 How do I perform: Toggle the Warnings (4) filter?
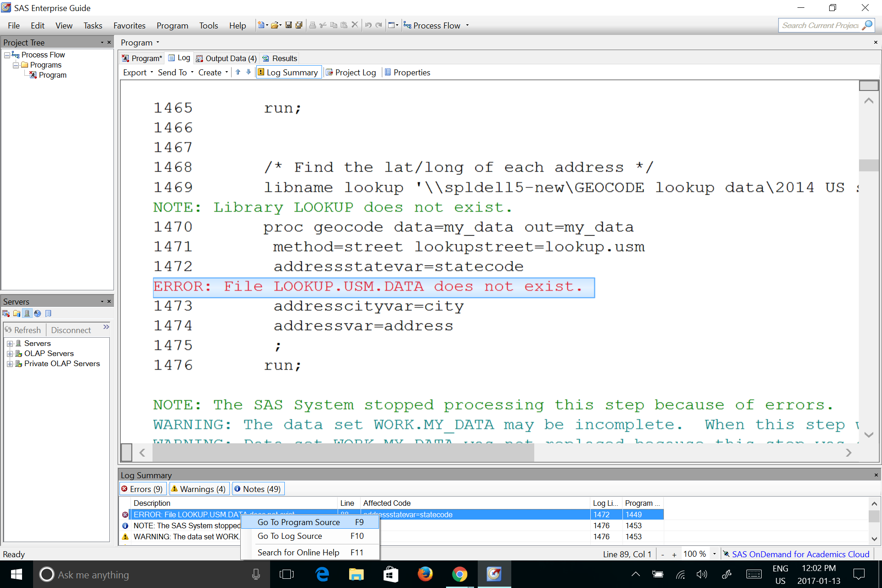pos(198,489)
